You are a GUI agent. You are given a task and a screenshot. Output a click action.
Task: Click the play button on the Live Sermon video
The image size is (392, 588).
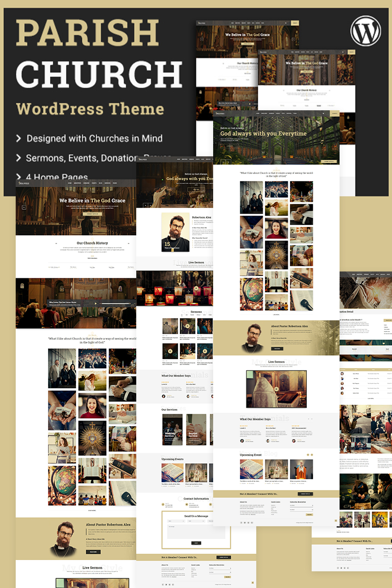[x=277, y=389]
